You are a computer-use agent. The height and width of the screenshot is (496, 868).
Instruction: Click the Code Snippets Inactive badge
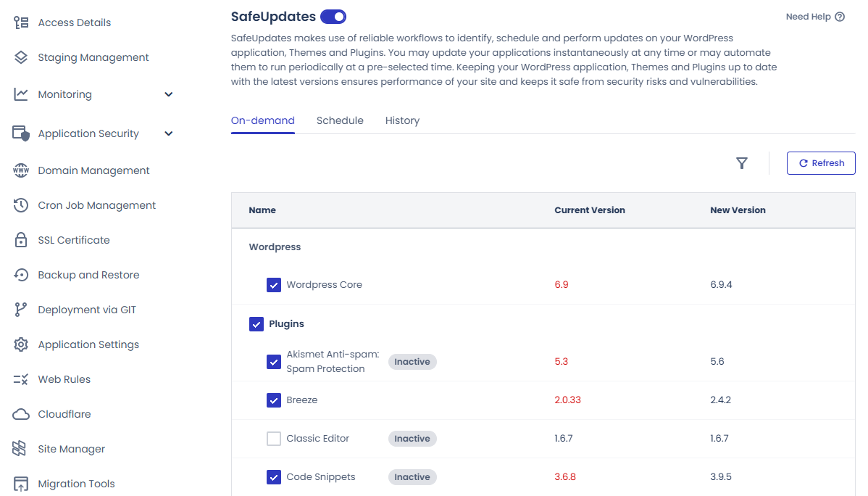coord(412,477)
